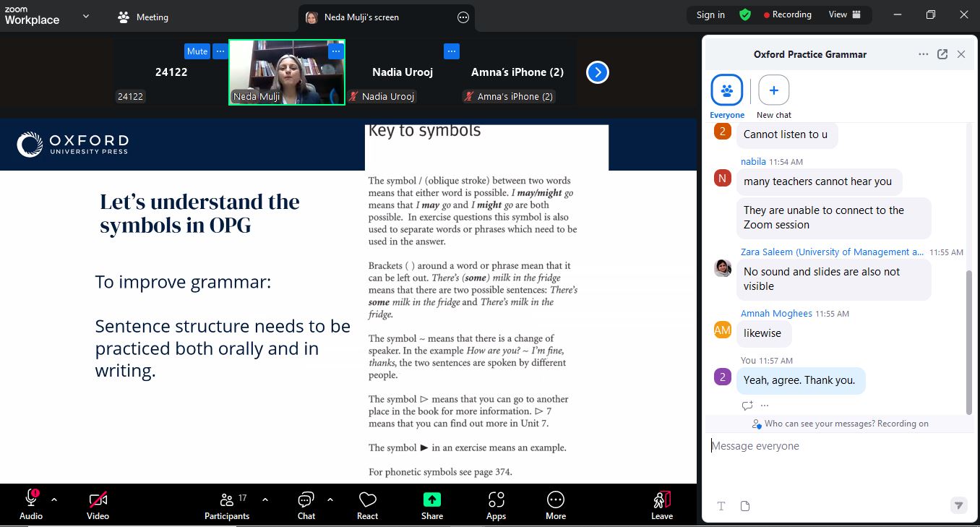Click the participant count 17
The width and height of the screenshot is (980, 527).
pos(243,498)
